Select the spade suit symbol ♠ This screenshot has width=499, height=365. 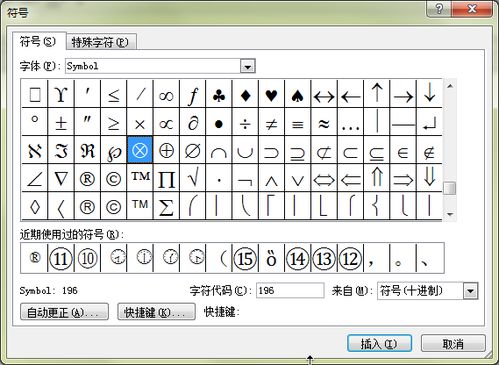[x=298, y=94]
